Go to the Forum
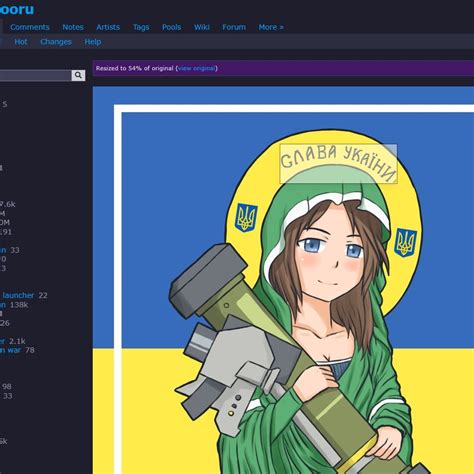Screen dimensions: 474x474 [x=234, y=27]
